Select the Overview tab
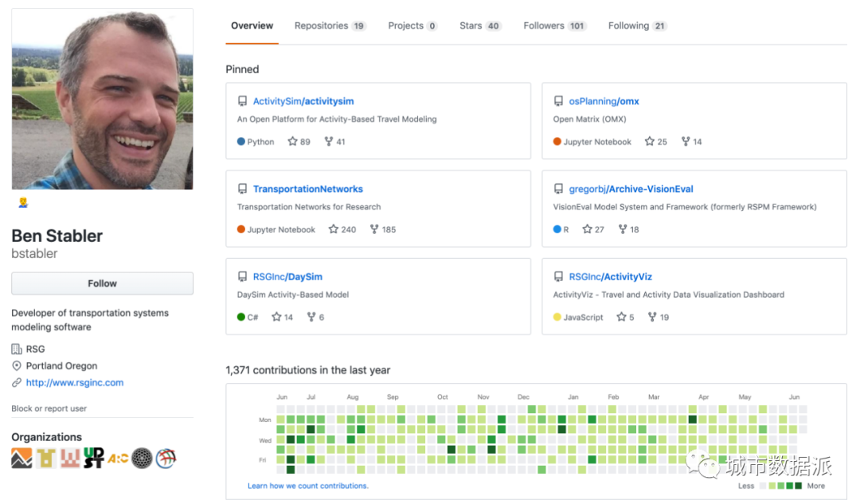The height and width of the screenshot is (504, 860). 252,25
